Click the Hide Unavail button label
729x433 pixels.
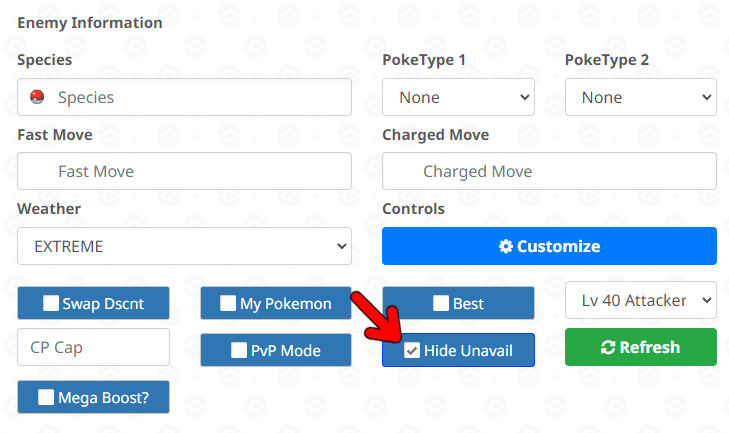pyautogui.click(x=468, y=350)
